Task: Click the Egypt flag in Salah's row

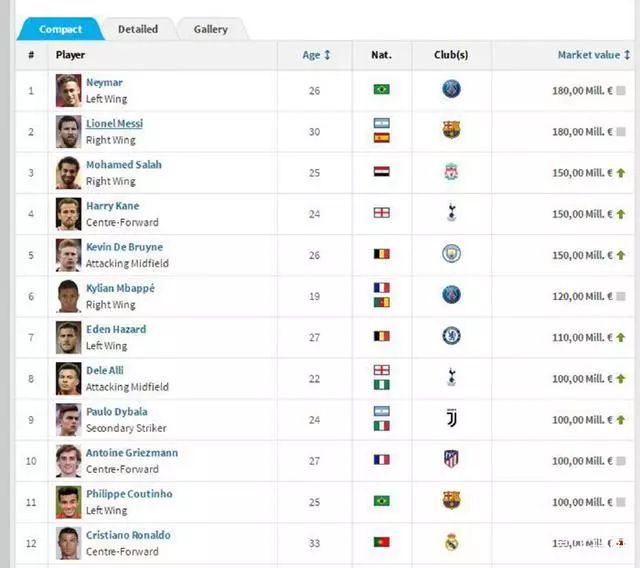Action: 382,171
